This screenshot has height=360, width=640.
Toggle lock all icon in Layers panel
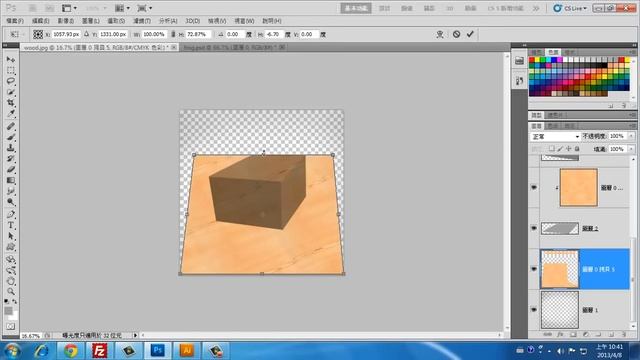tap(577, 149)
